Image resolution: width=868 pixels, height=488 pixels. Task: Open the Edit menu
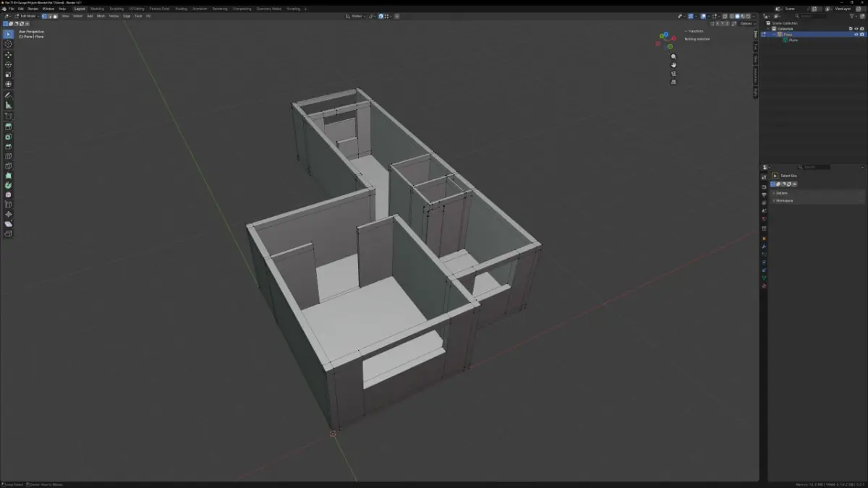21,9
